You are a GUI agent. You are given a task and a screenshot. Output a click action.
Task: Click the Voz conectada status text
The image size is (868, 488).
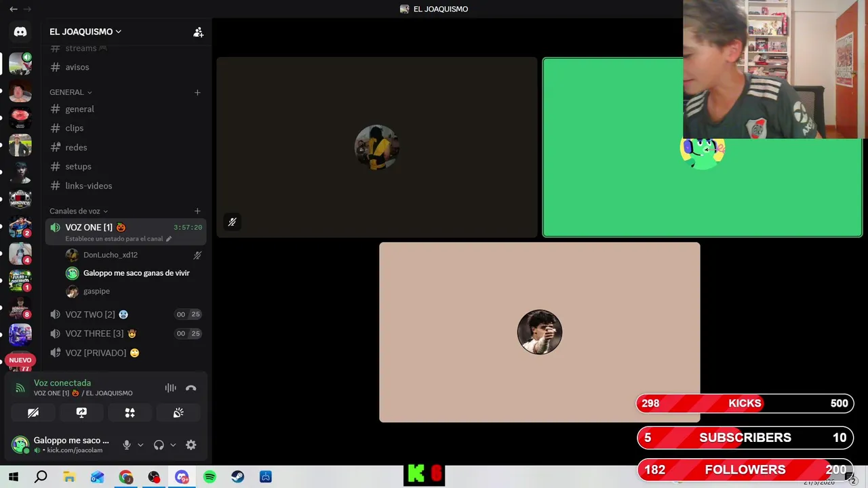pyautogui.click(x=62, y=383)
